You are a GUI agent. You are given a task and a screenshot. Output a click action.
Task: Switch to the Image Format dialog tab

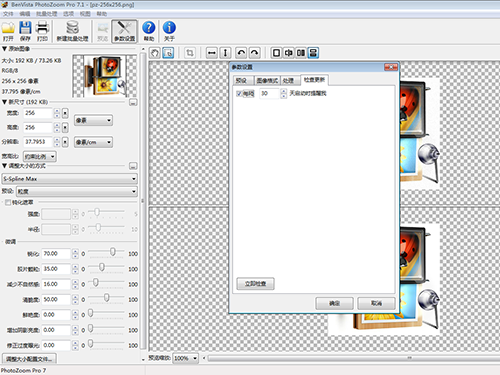(x=267, y=80)
